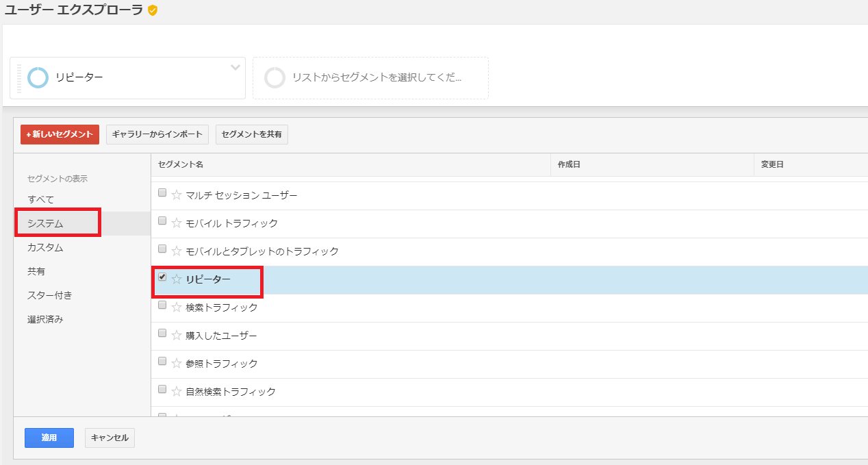Click the drag handle on リピーター card
The image size is (868, 465).
point(19,78)
